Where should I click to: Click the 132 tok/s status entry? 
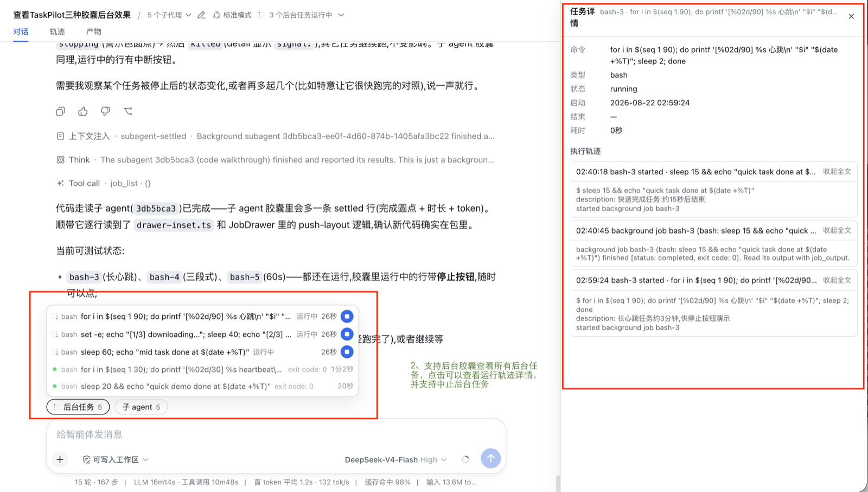[x=334, y=482]
